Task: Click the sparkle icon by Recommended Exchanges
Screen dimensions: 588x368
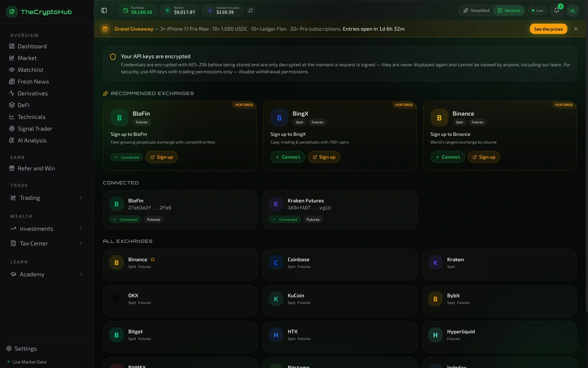Action: tap(105, 93)
